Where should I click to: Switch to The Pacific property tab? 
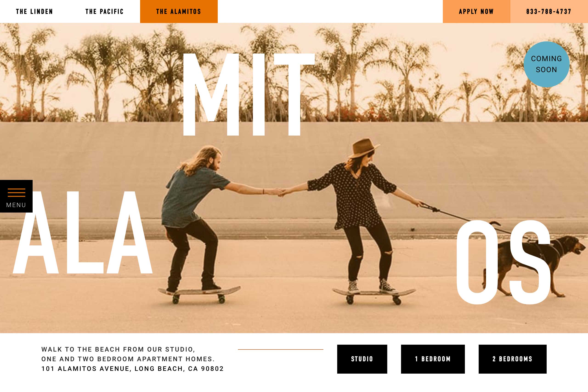pyautogui.click(x=105, y=11)
